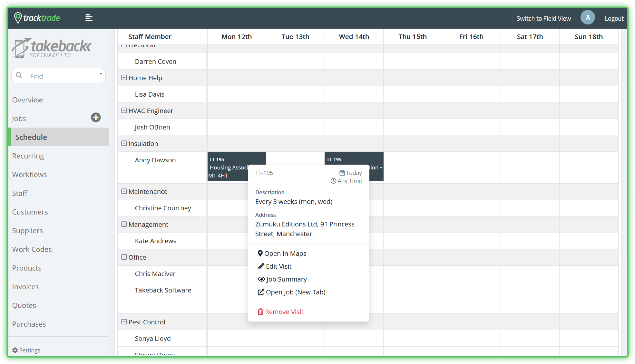Click the Logout link

coord(614,18)
